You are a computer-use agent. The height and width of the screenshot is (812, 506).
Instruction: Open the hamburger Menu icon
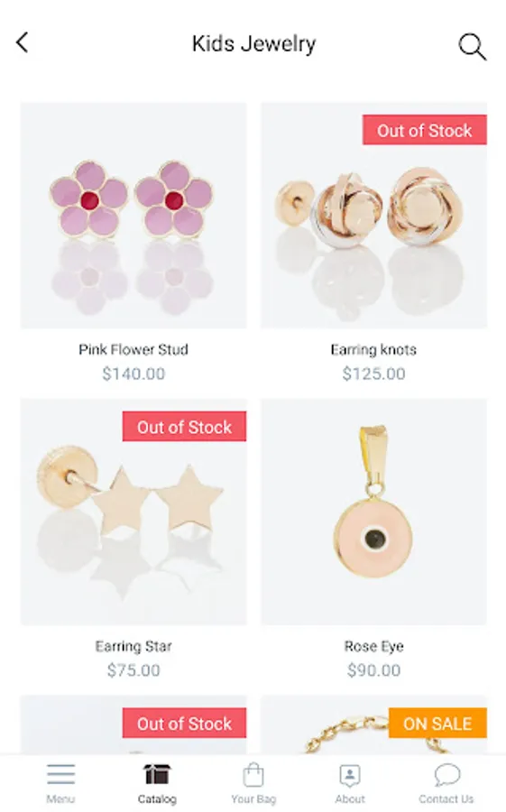click(x=61, y=774)
